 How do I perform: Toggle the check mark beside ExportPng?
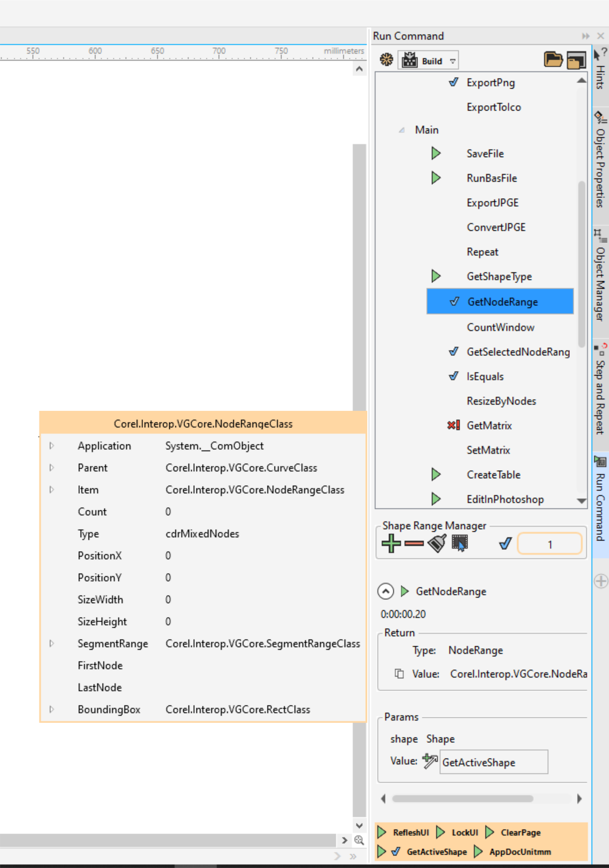click(453, 82)
